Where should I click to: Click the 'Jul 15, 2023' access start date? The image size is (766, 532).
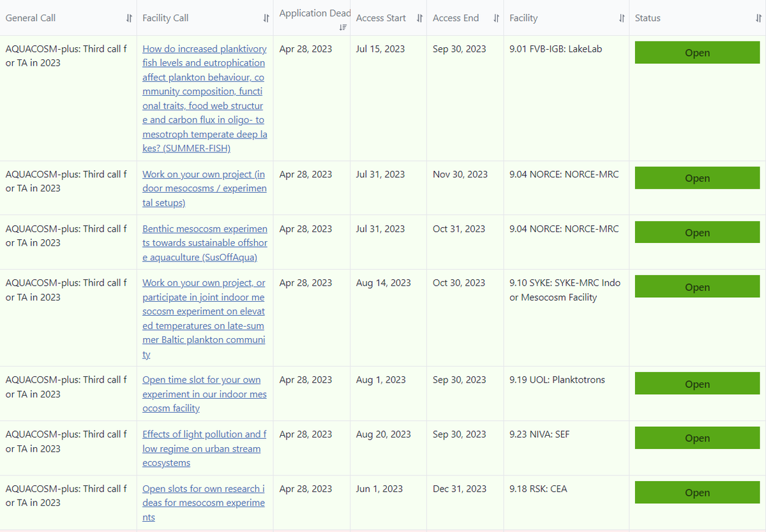tap(380, 49)
